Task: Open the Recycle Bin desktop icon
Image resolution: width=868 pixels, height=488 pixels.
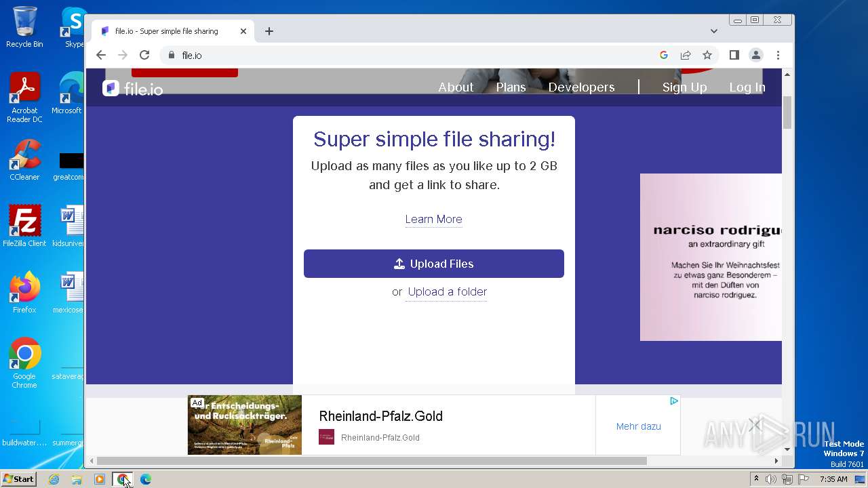Action: 24,27
